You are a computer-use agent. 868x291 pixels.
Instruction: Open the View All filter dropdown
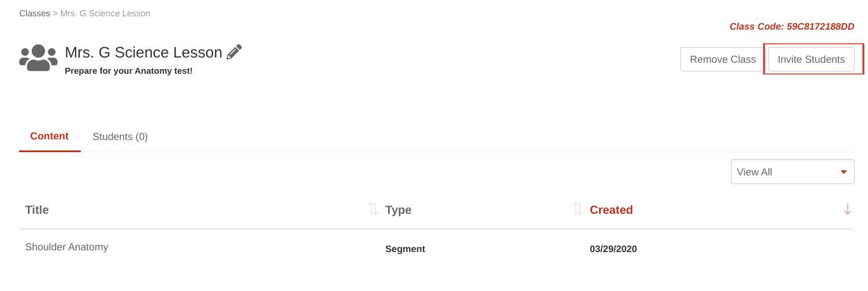tap(792, 172)
